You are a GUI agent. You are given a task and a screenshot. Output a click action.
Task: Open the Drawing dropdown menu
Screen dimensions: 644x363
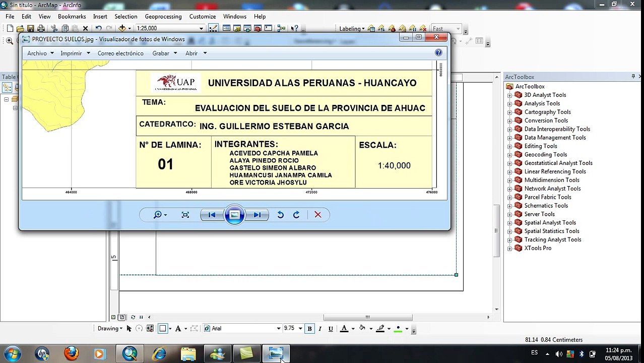coord(110,328)
